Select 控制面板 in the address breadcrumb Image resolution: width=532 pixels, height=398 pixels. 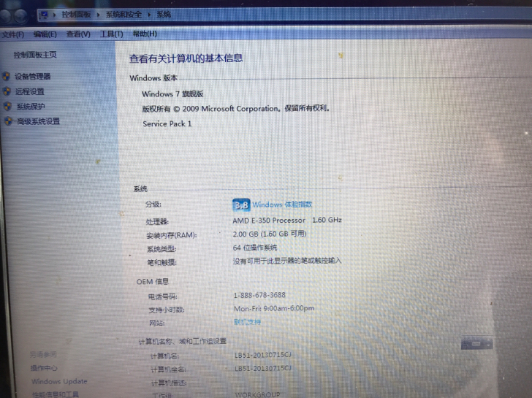(76, 15)
